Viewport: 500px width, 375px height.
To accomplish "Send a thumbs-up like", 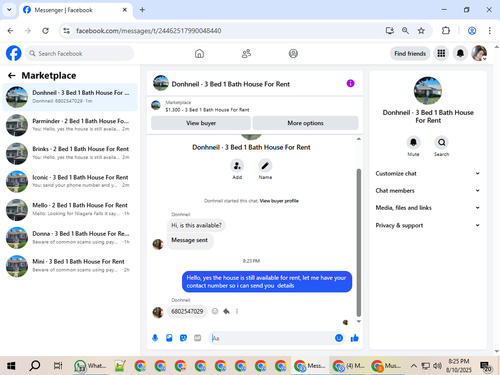I will pyautogui.click(x=354, y=338).
